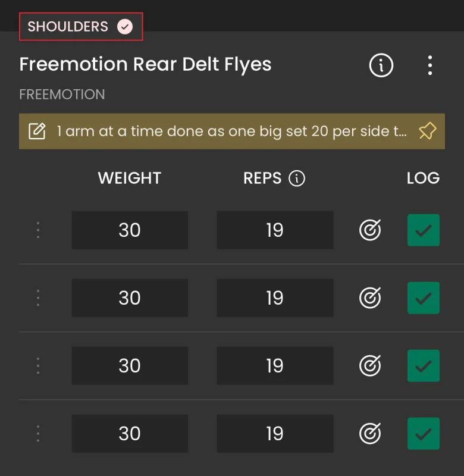Open the three-dot exercise options menu
This screenshot has width=464, height=476.
pos(429,65)
